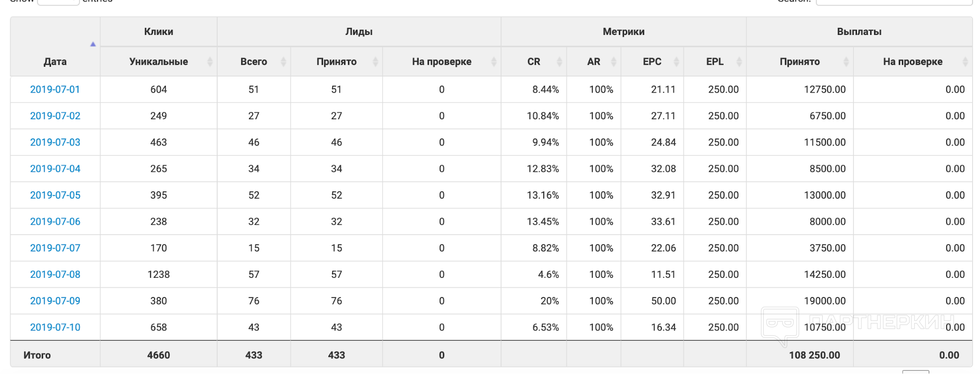Click the Дата column sort arrow
The width and height of the screenshot is (980, 374).
pos(93,44)
